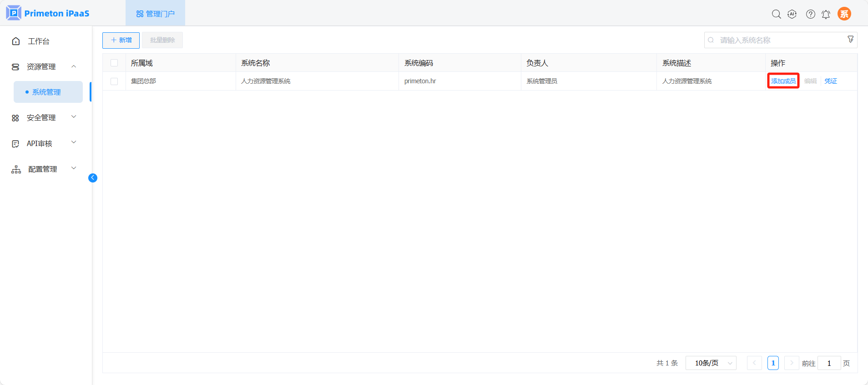This screenshot has width=868, height=385.
Task: Select all rows with header checkbox
Action: tap(114, 63)
